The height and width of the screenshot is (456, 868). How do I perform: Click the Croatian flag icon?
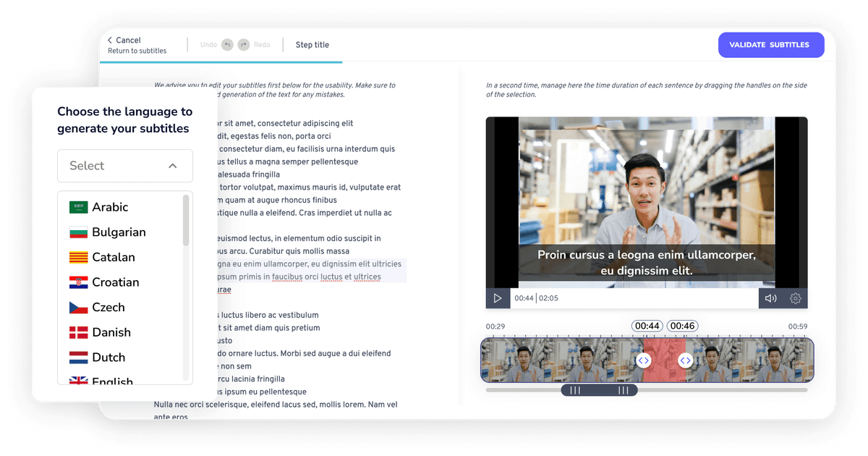77,282
